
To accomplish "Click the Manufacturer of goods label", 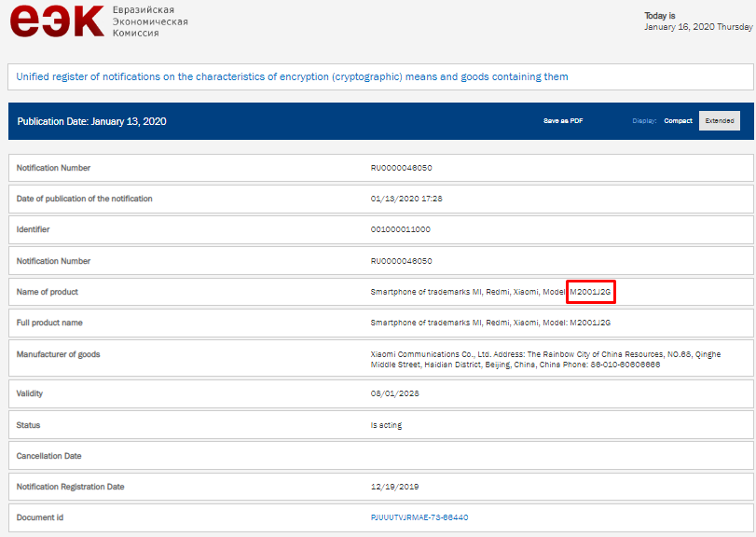I will pyautogui.click(x=58, y=354).
